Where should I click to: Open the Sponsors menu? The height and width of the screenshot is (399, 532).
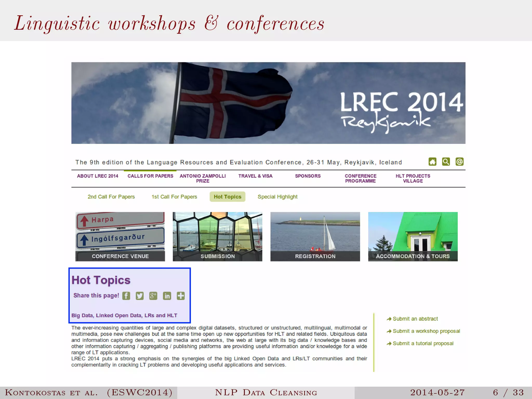tap(308, 176)
